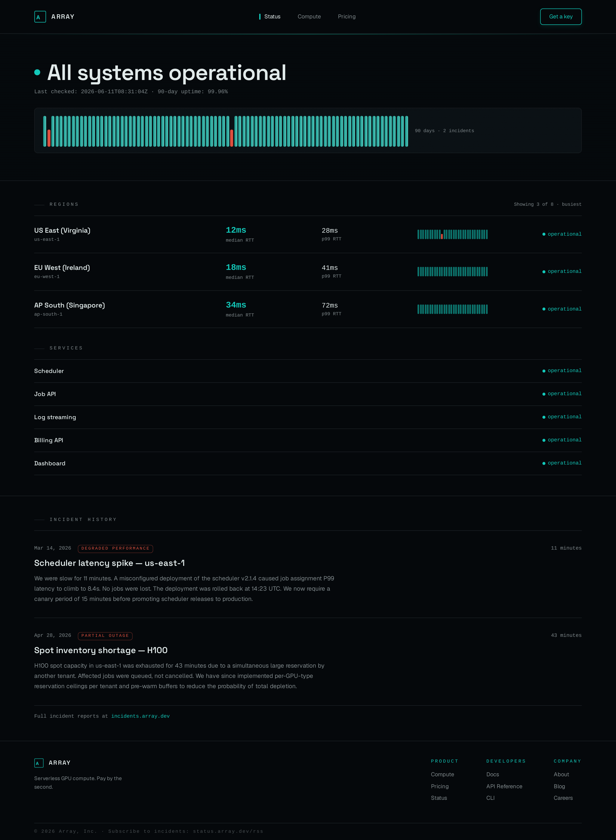Click the AP South (Singapore) region name
The image size is (616, 840).
point(69,305)
